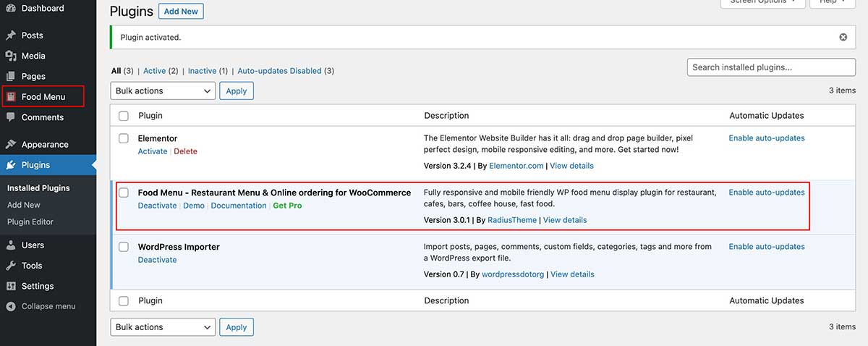This screenshot has height=346, width=868.
Task: View details for WordPress Importer
Action: tap(572, 274)
